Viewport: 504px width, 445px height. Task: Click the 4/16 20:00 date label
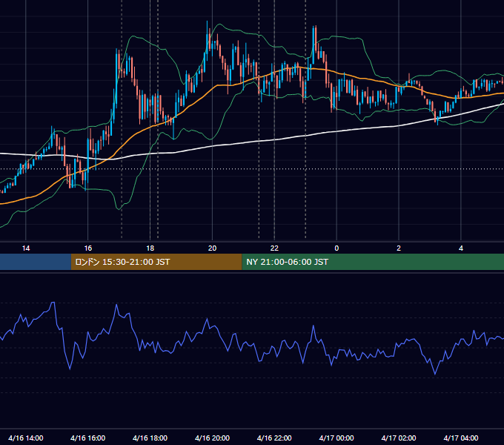coord(212,438)
